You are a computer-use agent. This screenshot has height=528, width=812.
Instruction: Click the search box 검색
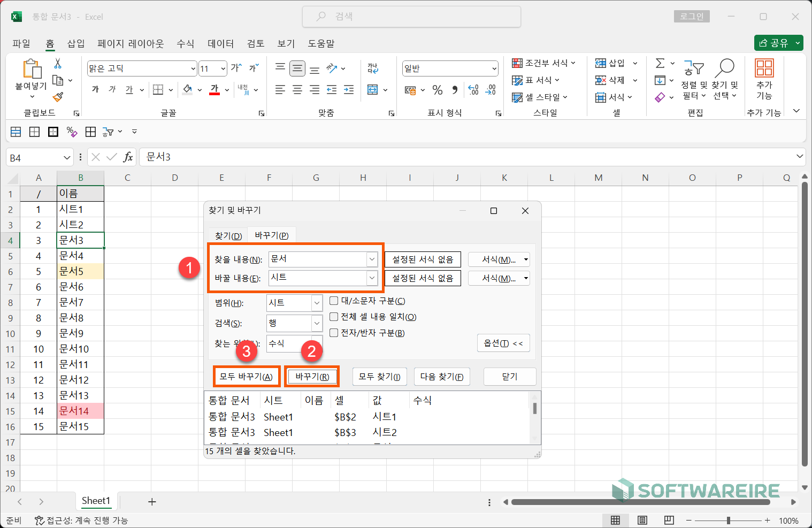411,17
